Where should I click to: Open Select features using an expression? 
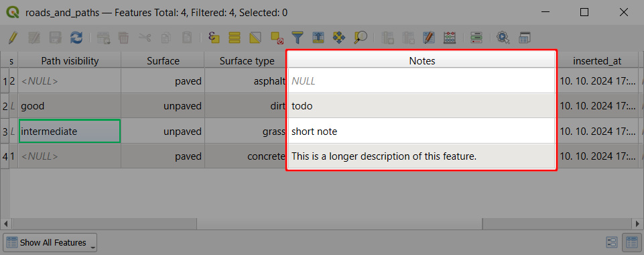pos(214,38)
